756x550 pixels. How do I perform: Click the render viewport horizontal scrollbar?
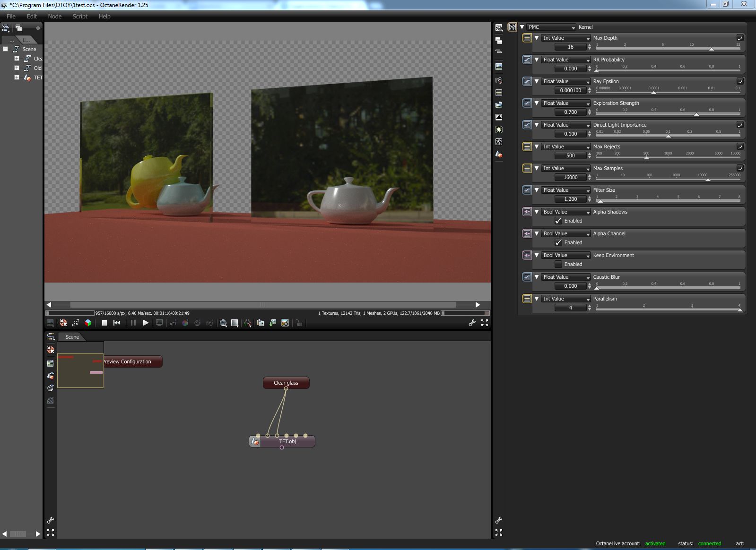coord(263,305)
